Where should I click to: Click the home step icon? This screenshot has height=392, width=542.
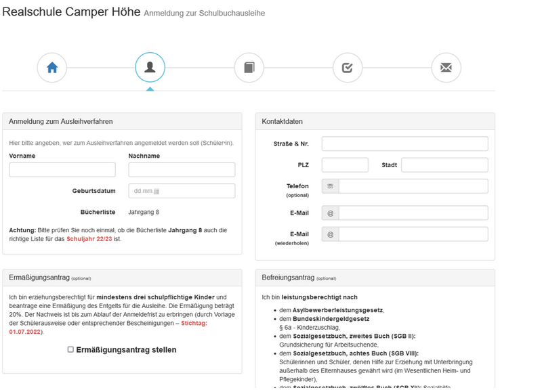pos(52,68)
